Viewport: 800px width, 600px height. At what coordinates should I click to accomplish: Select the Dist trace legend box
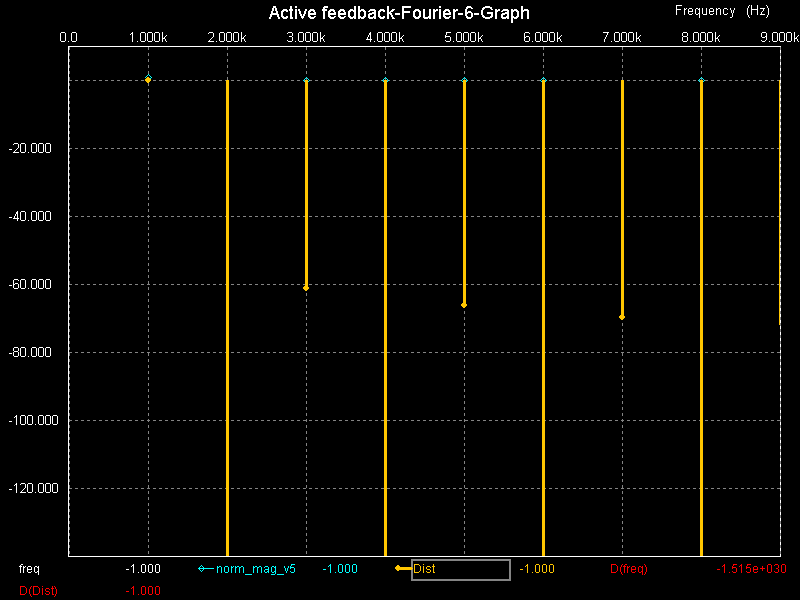click(461, 570)
